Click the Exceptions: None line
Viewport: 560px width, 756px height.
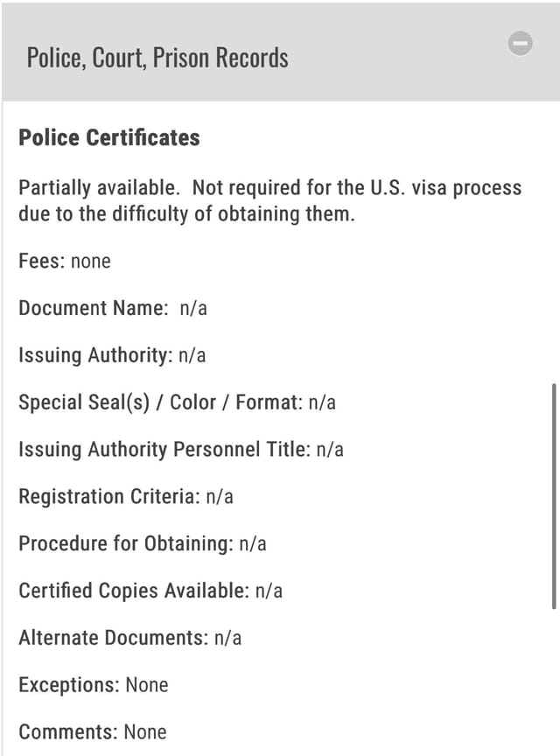pyautogui.click(x=94, y=685)
